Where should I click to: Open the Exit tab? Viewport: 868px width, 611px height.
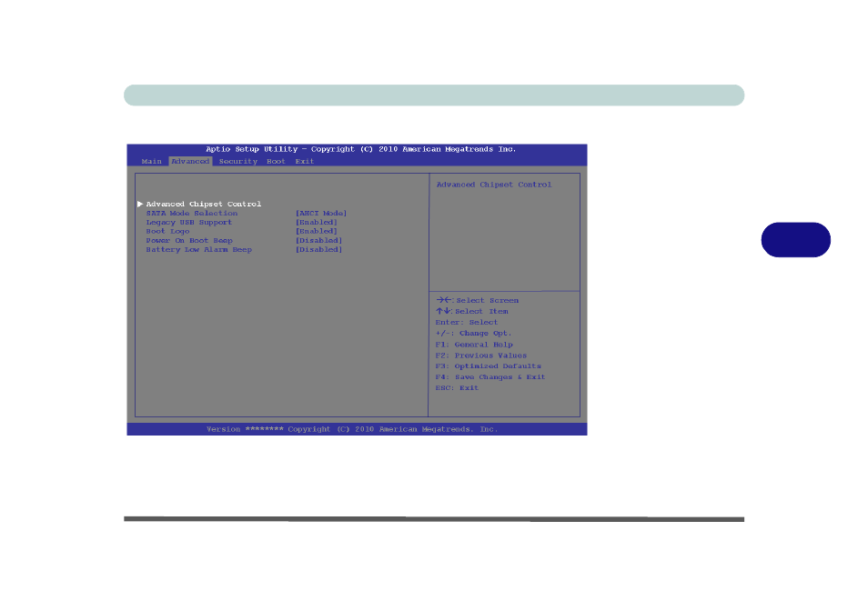coord(305,162)
